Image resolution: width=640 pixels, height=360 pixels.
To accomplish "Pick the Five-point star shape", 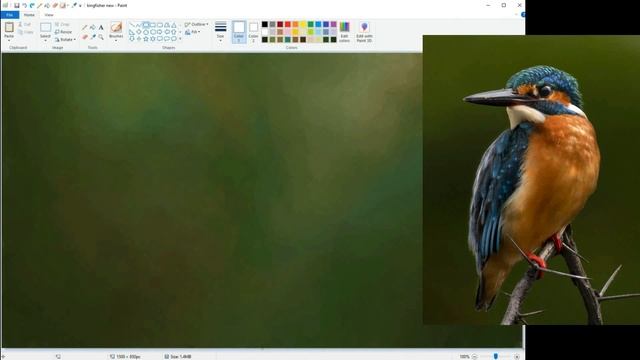I will 146,39.
